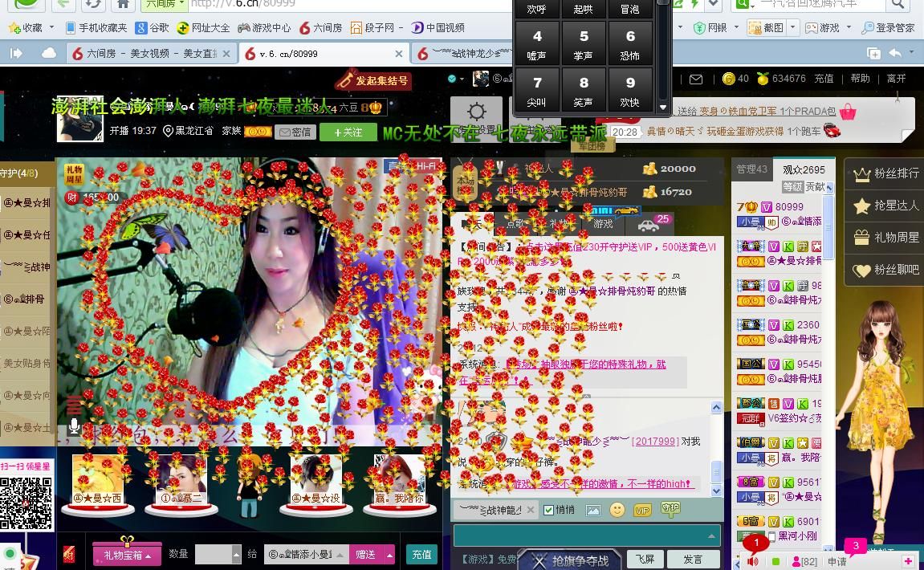924x570 pixels.
Task: Expand the chat input history arrow
Action: click(711, 535)
